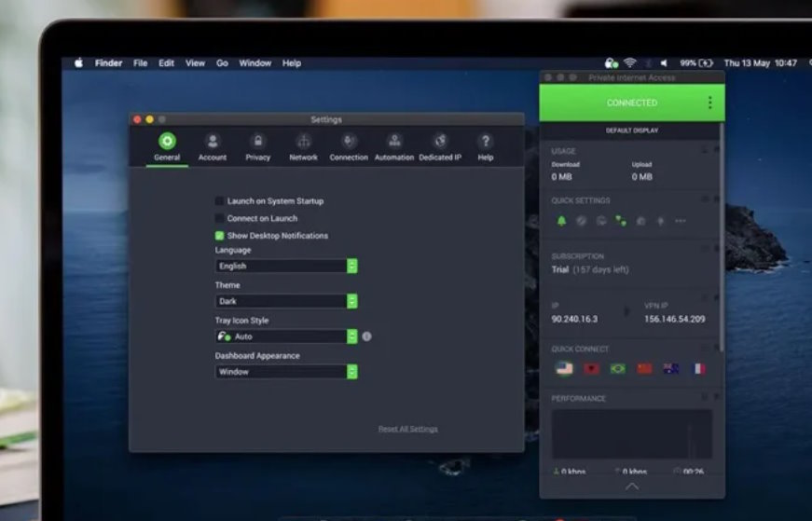Collapse the PIA dashboard with the bottom chevron
Image resolution: width=812 pixels, height=521 pixels.
point(632,487)
